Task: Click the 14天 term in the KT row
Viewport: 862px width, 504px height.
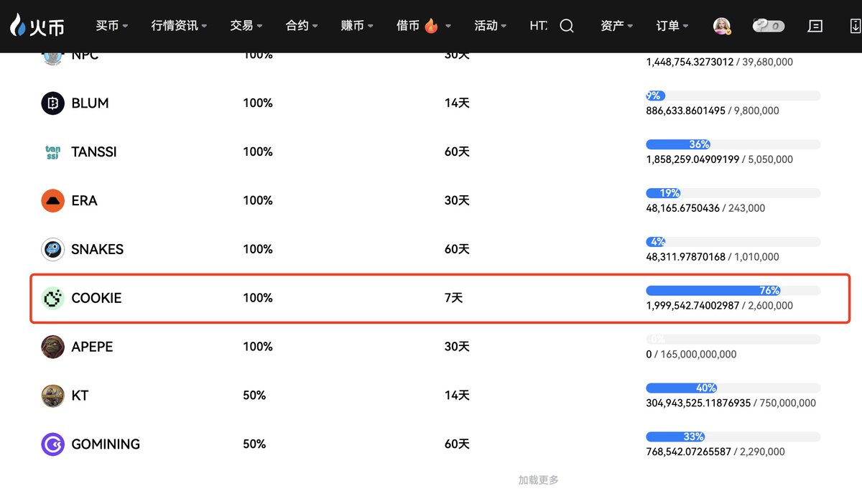Action: [x=457, y=396]
